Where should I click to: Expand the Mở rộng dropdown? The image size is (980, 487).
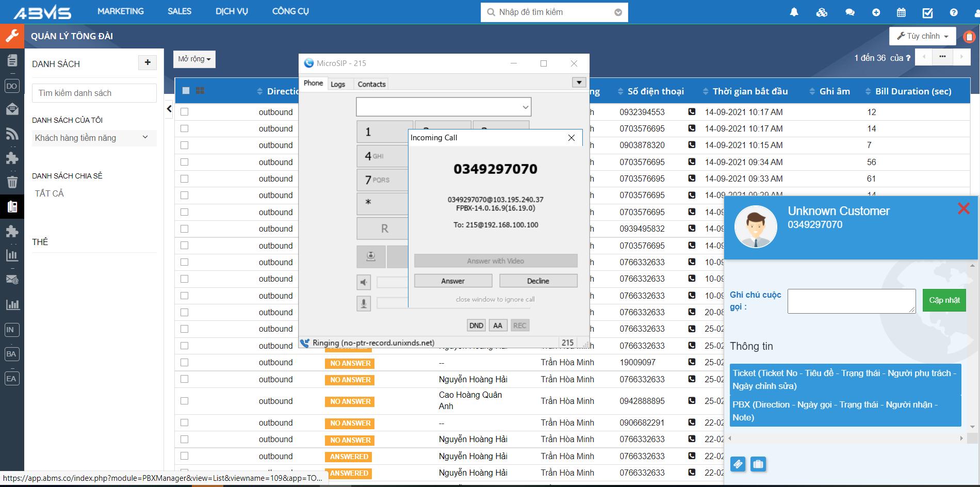194,59
